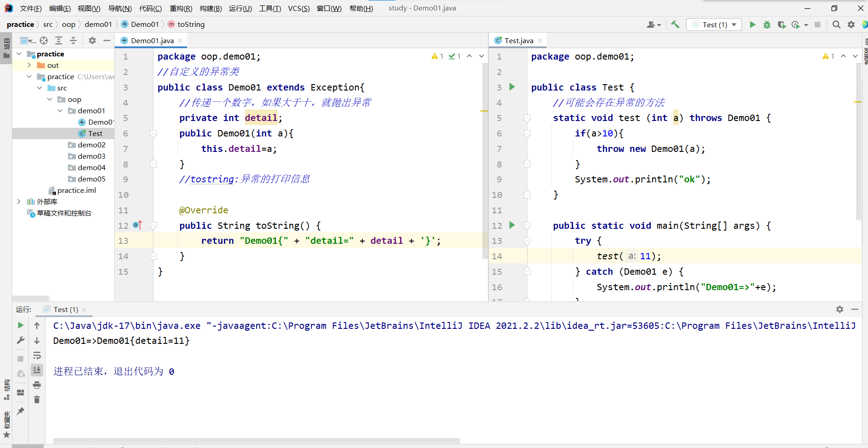The image size is (868, 448).
Task: Start debugging with the bug icon
Action: [767, 25]
